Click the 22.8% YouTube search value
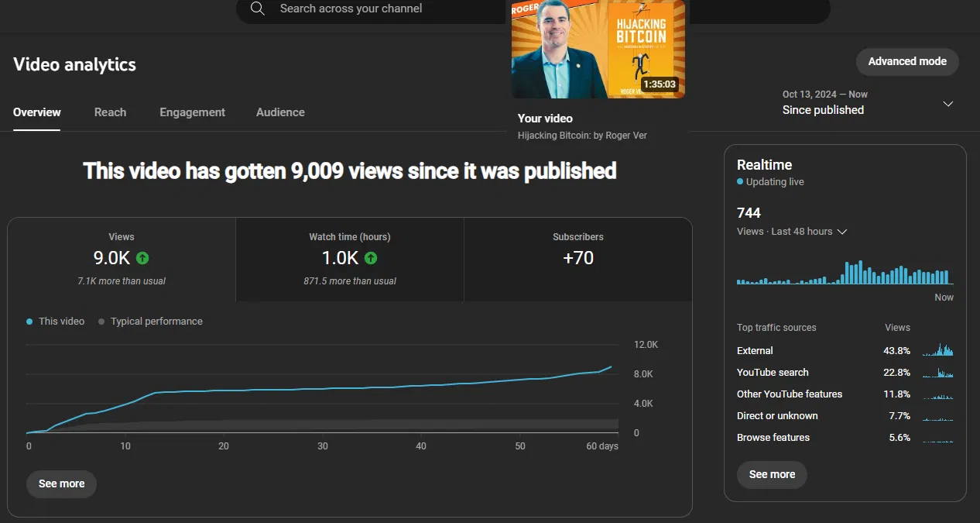980x523 pixels. point(896,373)
